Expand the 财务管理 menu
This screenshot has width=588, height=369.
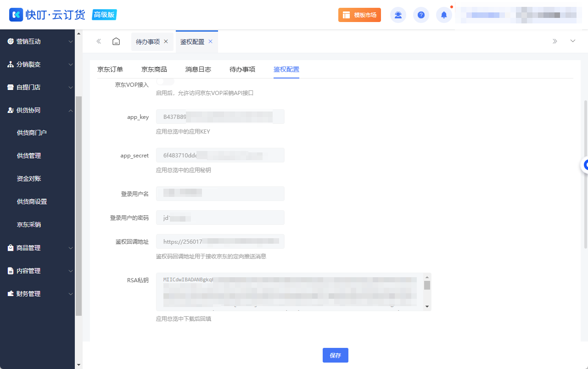[70, 294]
